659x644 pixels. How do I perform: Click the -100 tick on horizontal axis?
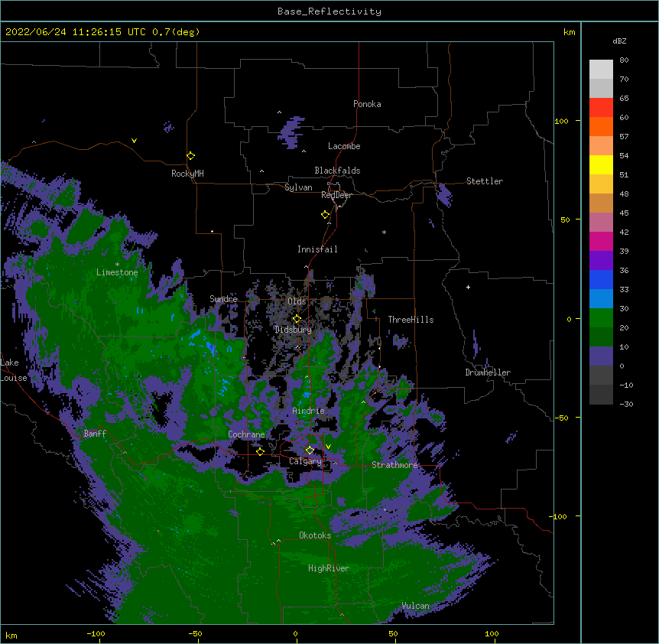click(x=96, y=633)
